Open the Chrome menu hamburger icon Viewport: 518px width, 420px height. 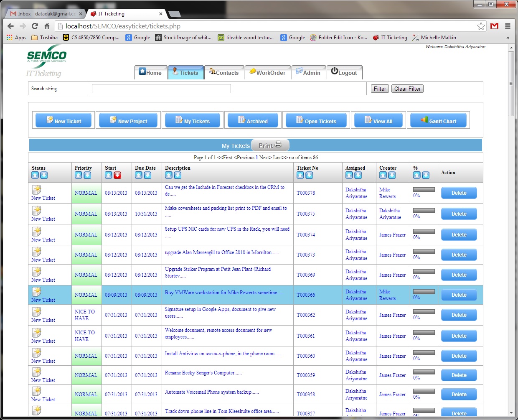pos(508,26)
